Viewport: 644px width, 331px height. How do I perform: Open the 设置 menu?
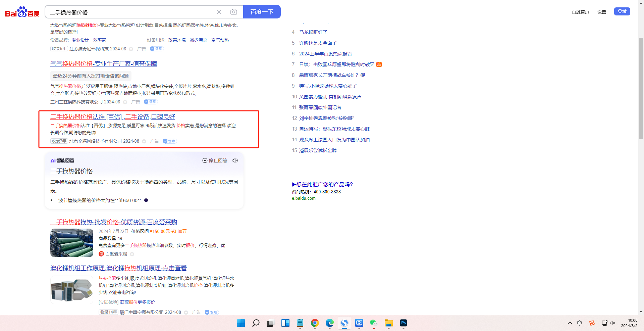pyautogui.click(x=602, y=12)
